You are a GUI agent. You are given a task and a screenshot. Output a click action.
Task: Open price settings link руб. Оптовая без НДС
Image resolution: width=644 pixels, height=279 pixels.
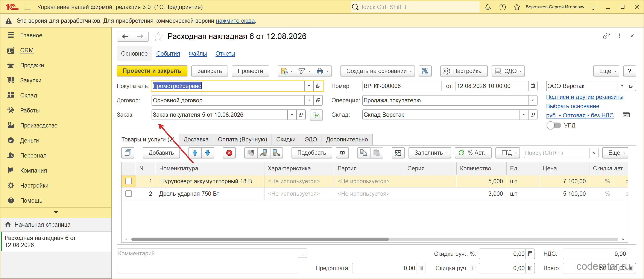point(580,115)
